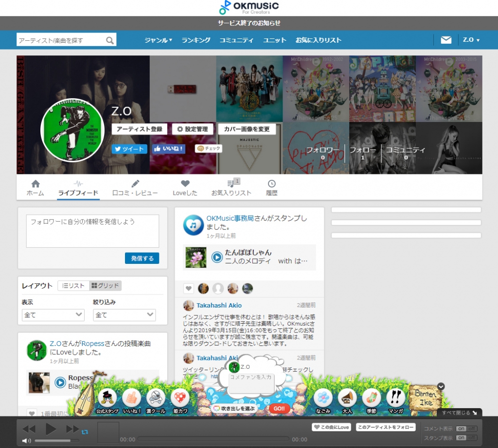Click the フォロワーに自分の情報を発信しよう text box
The height and width of the screenshot is (448, 498).
click(92, 231)
